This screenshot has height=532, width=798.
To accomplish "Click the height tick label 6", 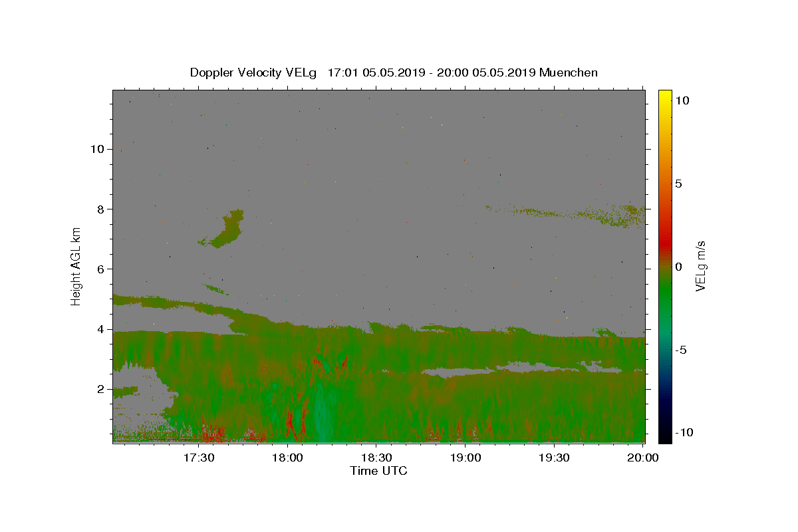I will 100,269.
